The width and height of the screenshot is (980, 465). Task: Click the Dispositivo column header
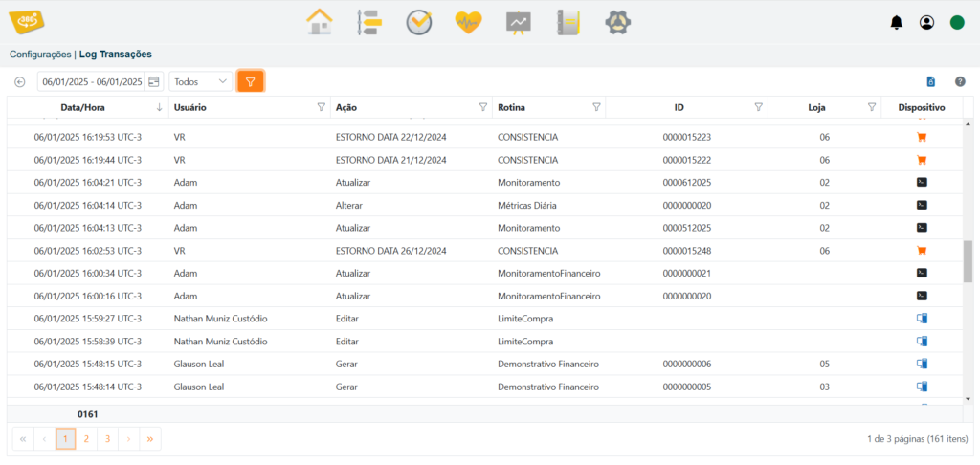(x=922, y=107)
